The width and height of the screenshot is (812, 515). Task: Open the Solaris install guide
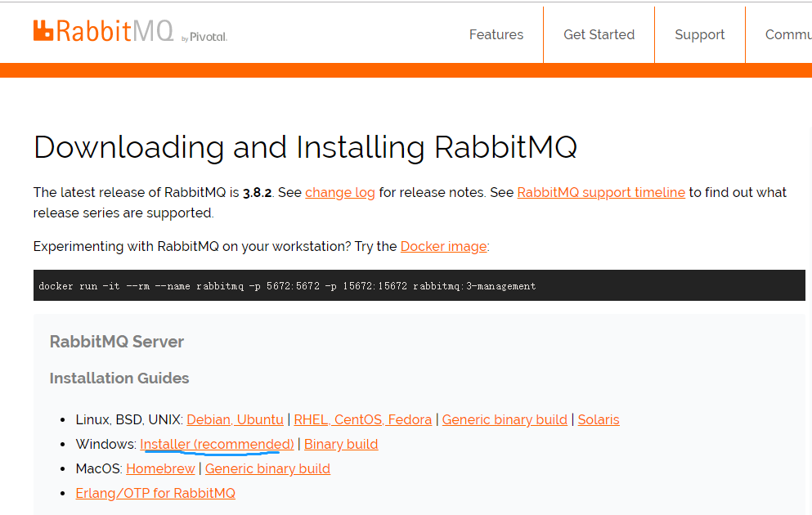[x=598, y=419]
